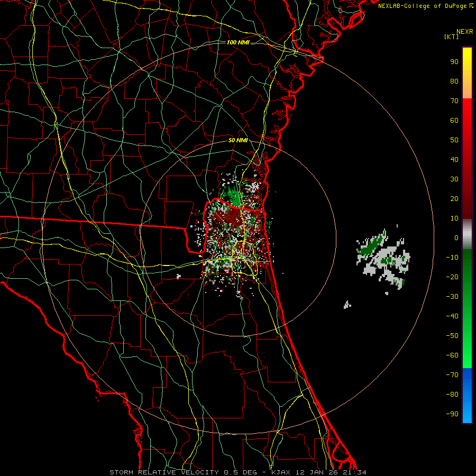Screen dimensions: 476x476
Task: Click the 0 value on the velocity scale
Action: [x=456, y=238]
